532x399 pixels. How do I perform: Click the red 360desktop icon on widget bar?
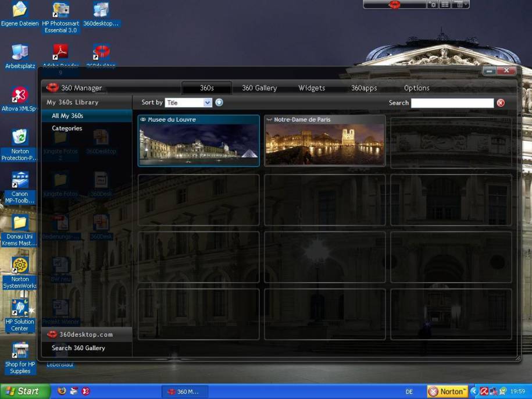(x=395, y=5)
